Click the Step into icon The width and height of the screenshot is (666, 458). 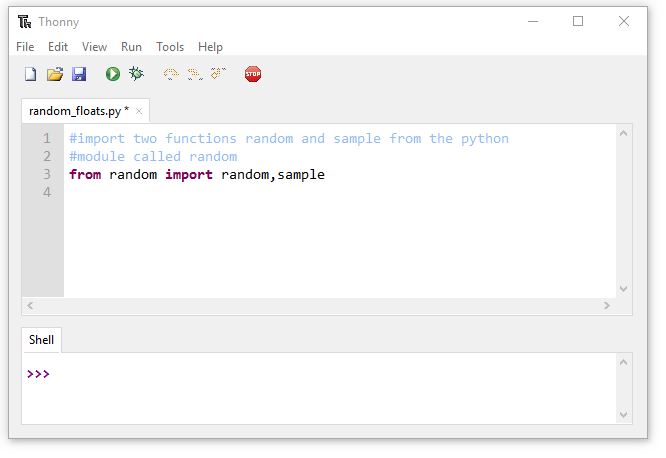[x=195, y=74]
